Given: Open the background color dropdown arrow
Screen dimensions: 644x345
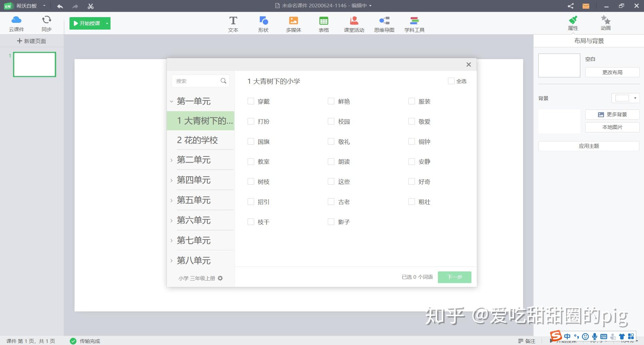Looking at the screenshot, I should tap(635, 98).
